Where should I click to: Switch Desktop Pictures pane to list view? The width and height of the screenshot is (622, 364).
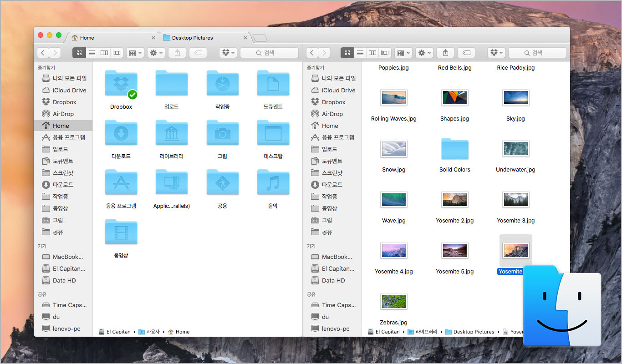(x=360, y=53)
